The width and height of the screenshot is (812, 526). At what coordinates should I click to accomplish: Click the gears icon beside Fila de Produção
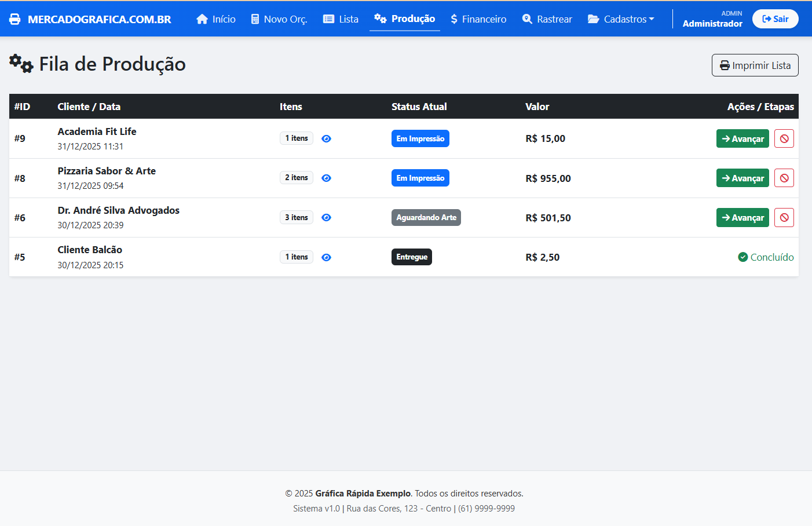pyautogui.click(x=21, y=64)
